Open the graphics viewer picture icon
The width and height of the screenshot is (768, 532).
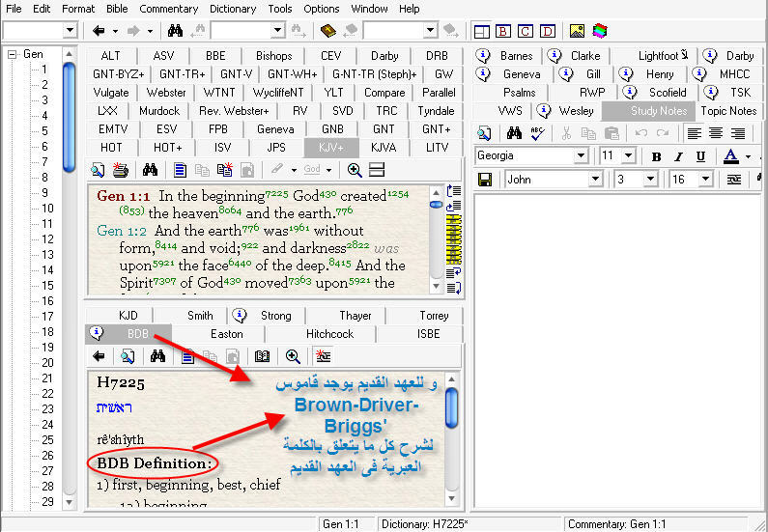[577, 31]
